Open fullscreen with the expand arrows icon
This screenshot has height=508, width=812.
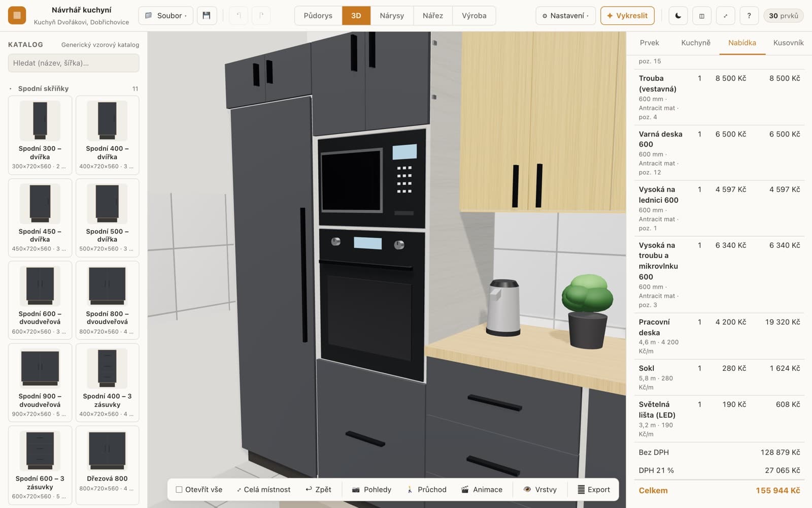[725, 16]
